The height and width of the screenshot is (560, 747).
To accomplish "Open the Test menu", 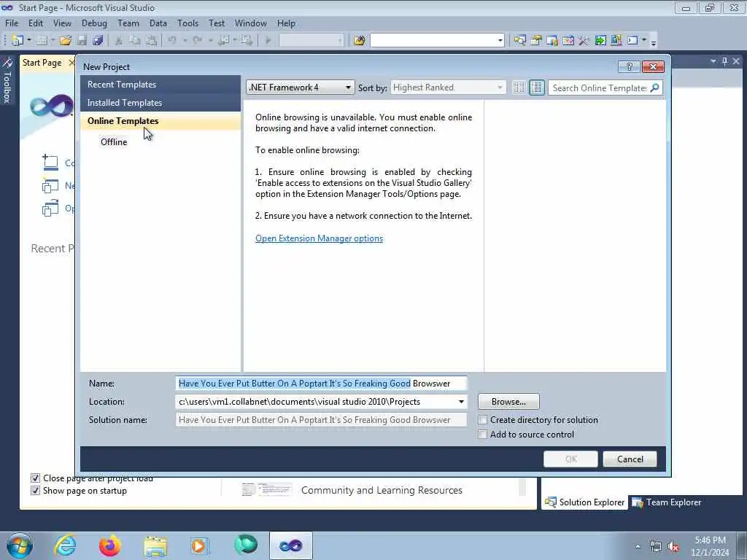I will (x=216, y=23).
